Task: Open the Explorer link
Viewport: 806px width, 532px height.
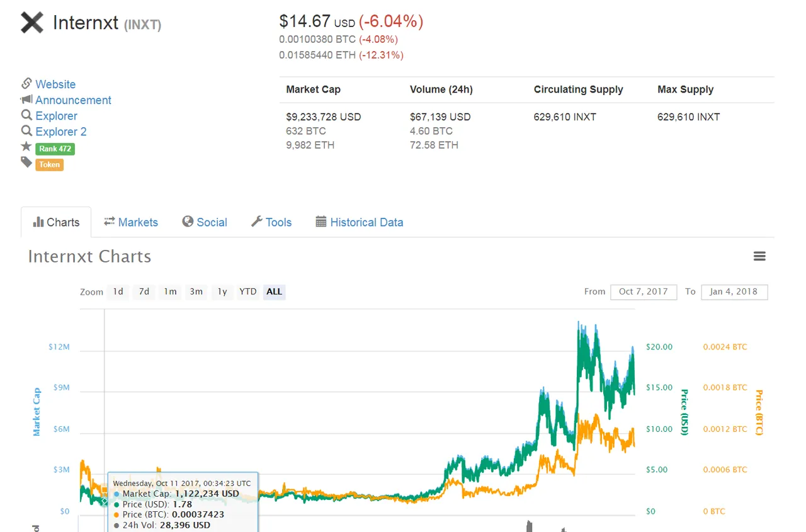Action: pos(56,116)
